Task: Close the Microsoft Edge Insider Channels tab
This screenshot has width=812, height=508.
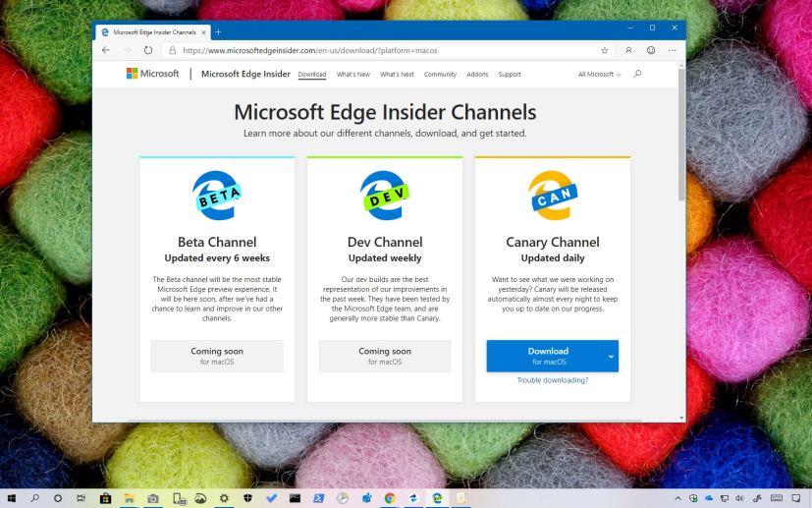Action: pyautogui.click(x=203, y=32)
